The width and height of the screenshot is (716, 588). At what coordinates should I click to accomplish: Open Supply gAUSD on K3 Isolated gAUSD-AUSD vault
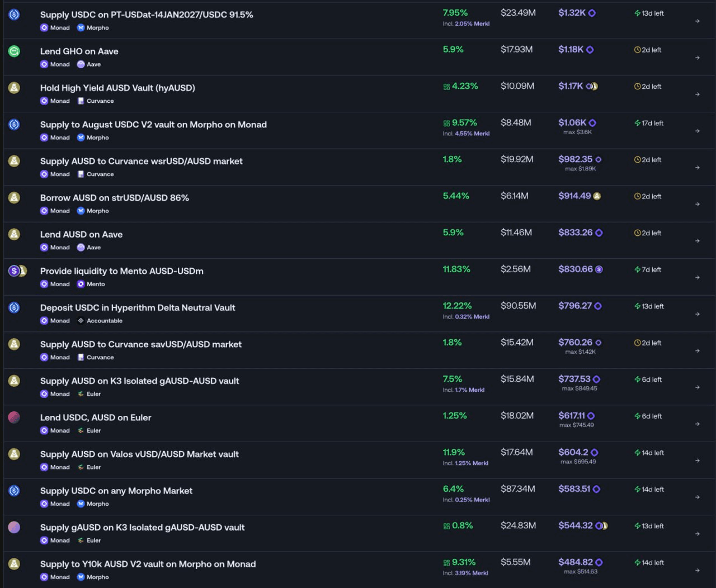click(x=143, y=527)
